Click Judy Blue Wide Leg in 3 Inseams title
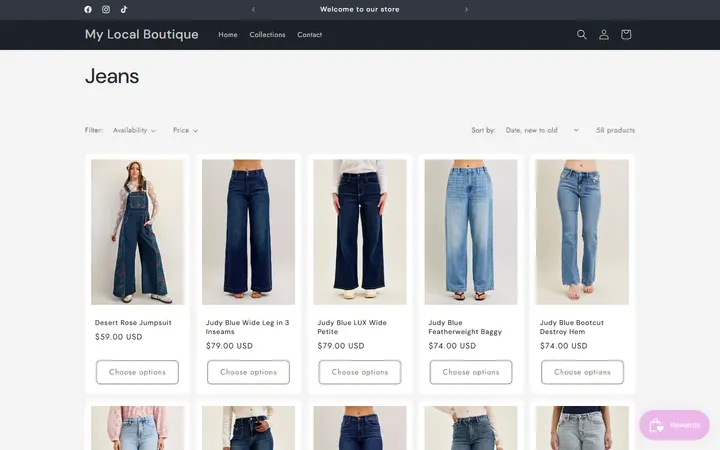This screenshot has height=450, width=720. tap(248, 327)
